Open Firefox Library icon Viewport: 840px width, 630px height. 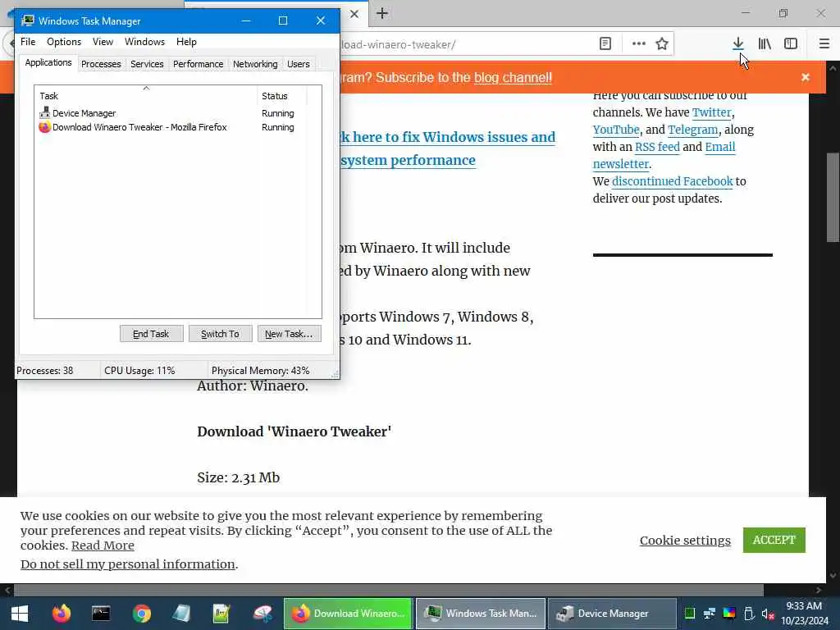765,44
